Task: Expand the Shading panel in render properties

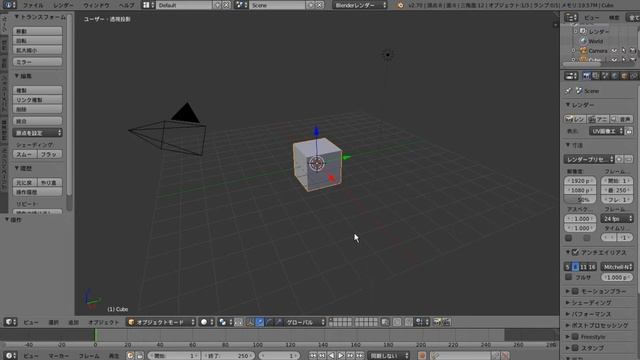Action: tap(590, 303)
